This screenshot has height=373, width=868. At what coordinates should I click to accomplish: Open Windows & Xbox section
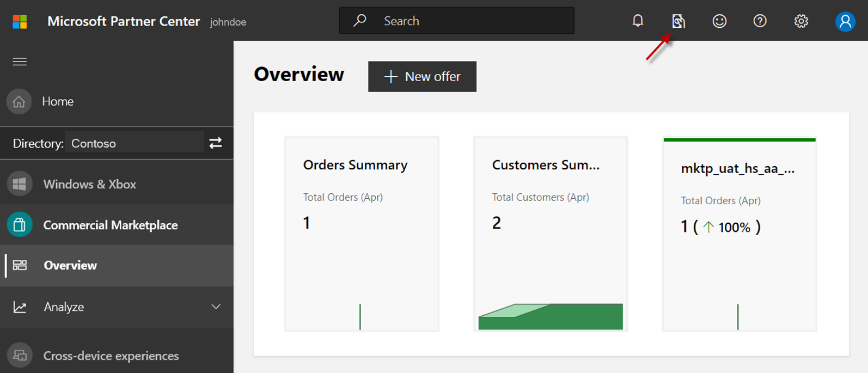(x=117, y=184)
